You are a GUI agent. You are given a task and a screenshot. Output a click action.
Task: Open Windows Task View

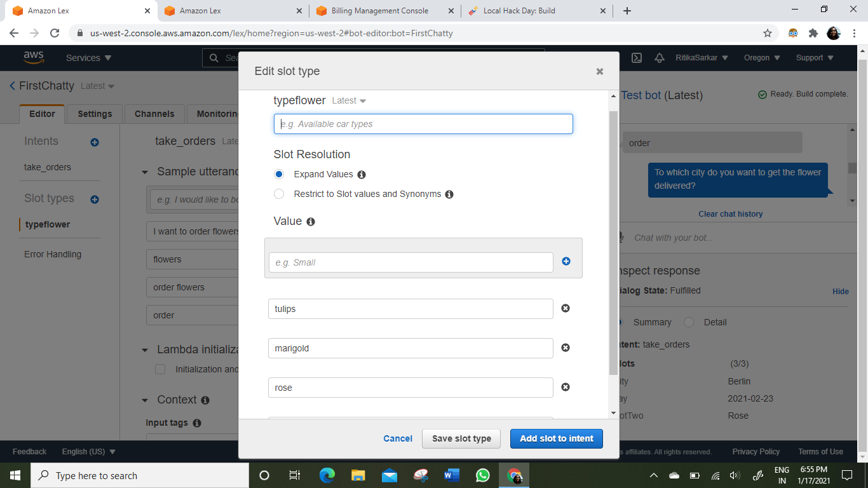(x=295, y=475)
